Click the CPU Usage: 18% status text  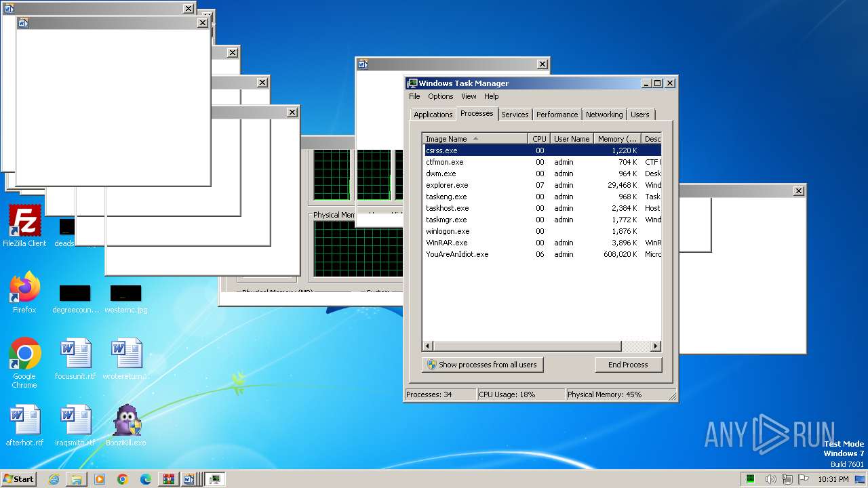click(x=507, y=394)
